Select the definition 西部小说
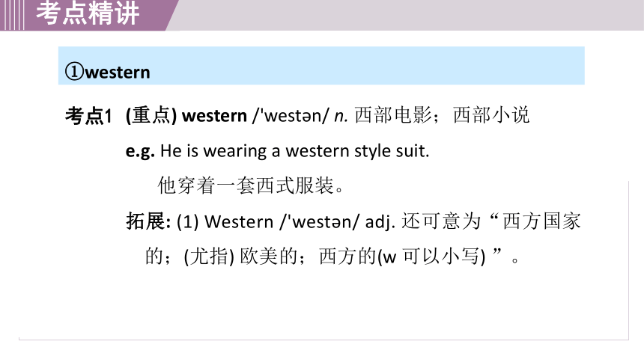The image size is (644, 362). [x=491, y=115]
